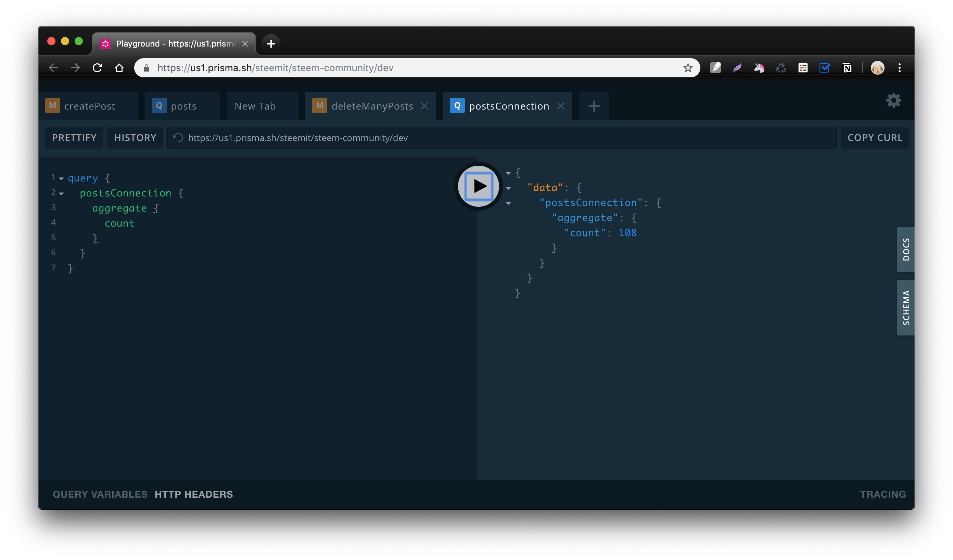Switch to the createPost tab
Screen dimensions: 953x560
click(x=89, y=106)
